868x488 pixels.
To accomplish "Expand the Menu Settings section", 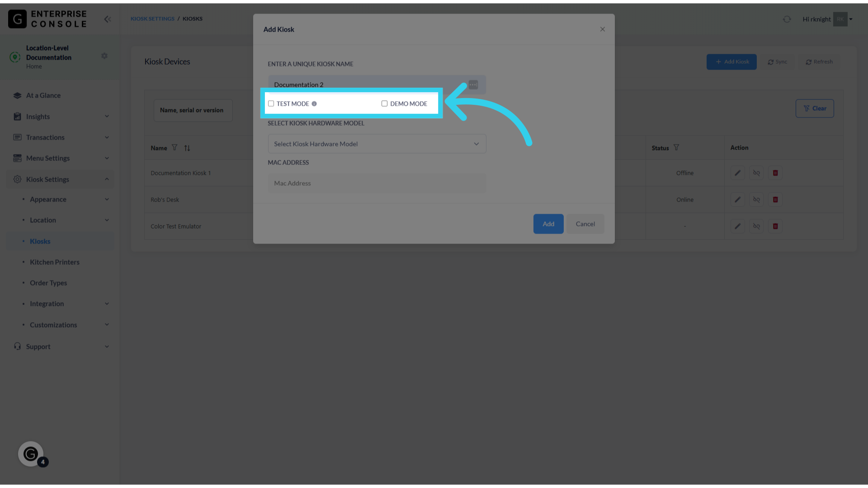I will pyautogui.click(x=61, y=158).
